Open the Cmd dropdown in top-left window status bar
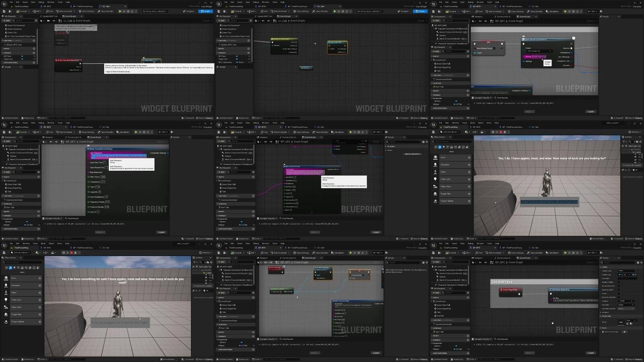The height and width of the screenshot is (362, 644). click(42, 118)
